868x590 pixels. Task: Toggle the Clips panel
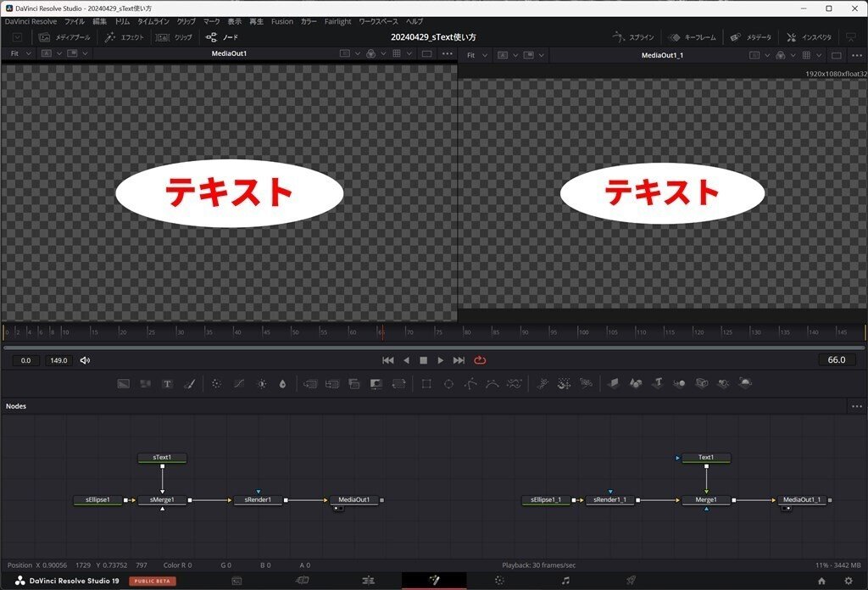tap(174, 37)
